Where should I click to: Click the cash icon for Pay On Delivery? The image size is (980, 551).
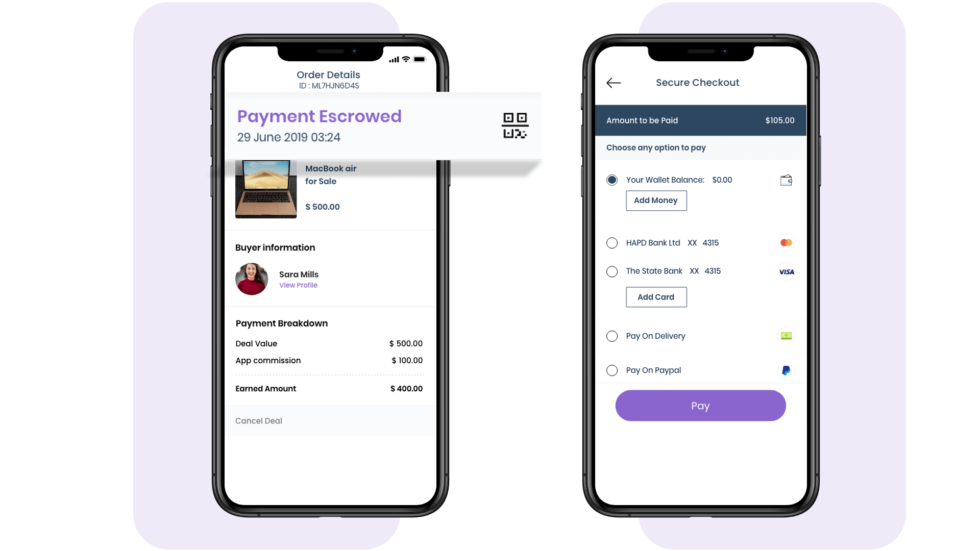[786, 336]
